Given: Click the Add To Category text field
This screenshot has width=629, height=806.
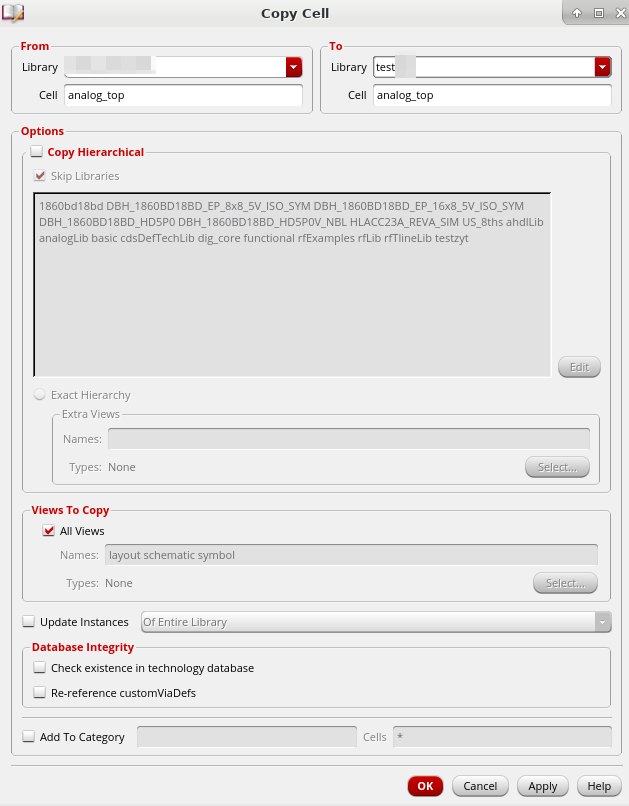Looking at the screenshot, I should (x=247, y=737).
